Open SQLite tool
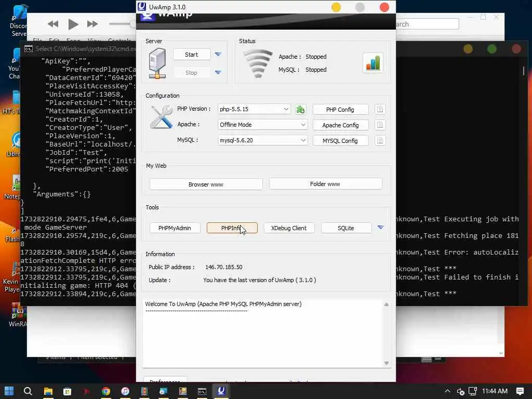This screenshot has height=399, width=532. 346,228
